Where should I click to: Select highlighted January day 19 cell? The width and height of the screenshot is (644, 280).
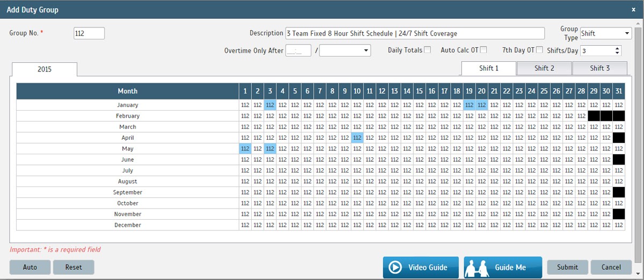[469, 105]
